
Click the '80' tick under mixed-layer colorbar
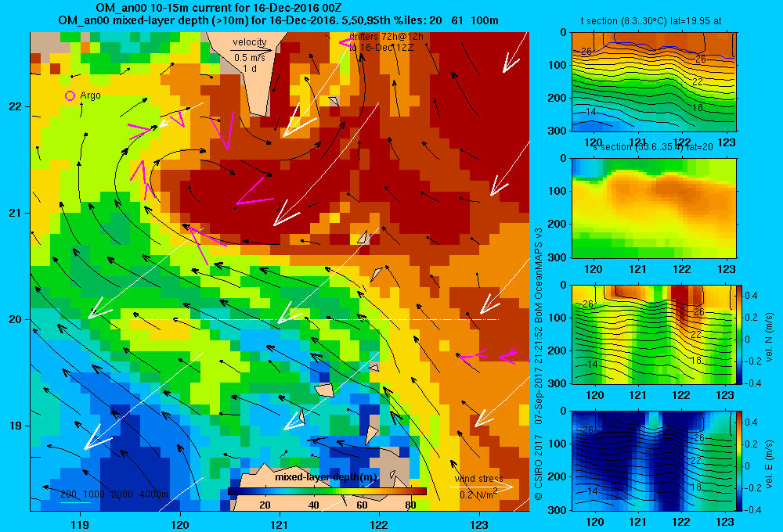click(410, 505)
